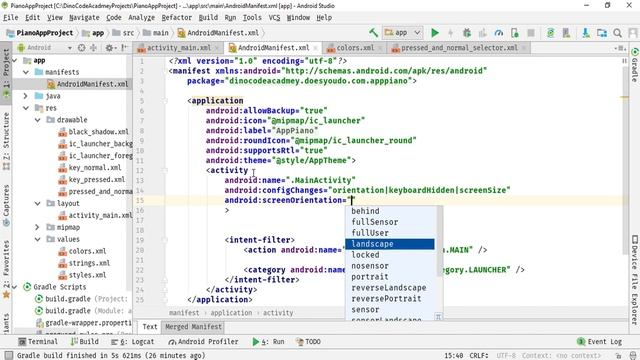
Task: Collapse the drawable folder node
Action: click(38, 120)
